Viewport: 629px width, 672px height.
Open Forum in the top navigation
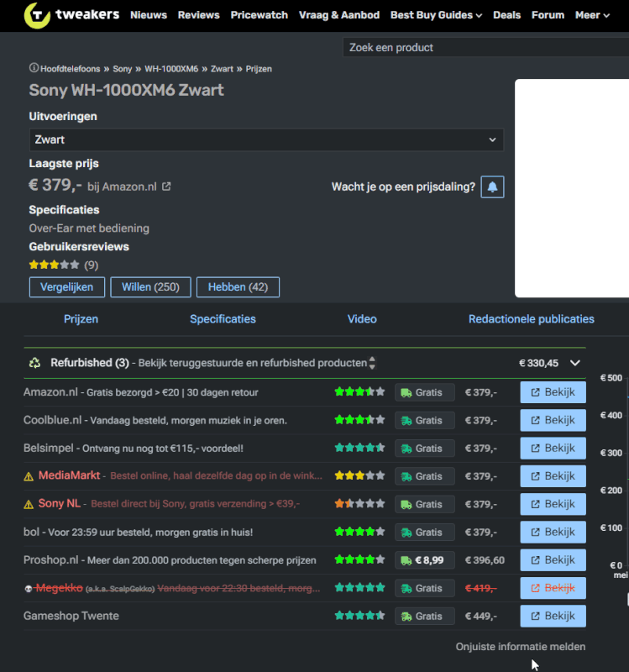548,15
